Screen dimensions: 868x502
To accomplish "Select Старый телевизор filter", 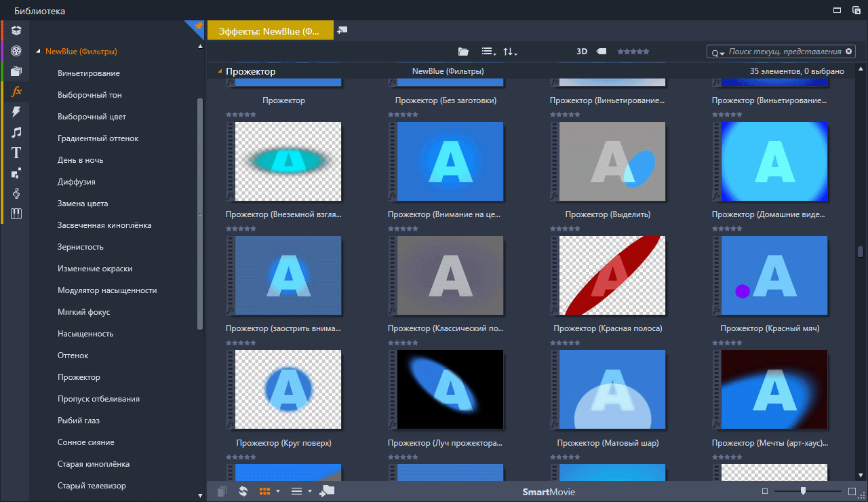I will pos(92,486).
